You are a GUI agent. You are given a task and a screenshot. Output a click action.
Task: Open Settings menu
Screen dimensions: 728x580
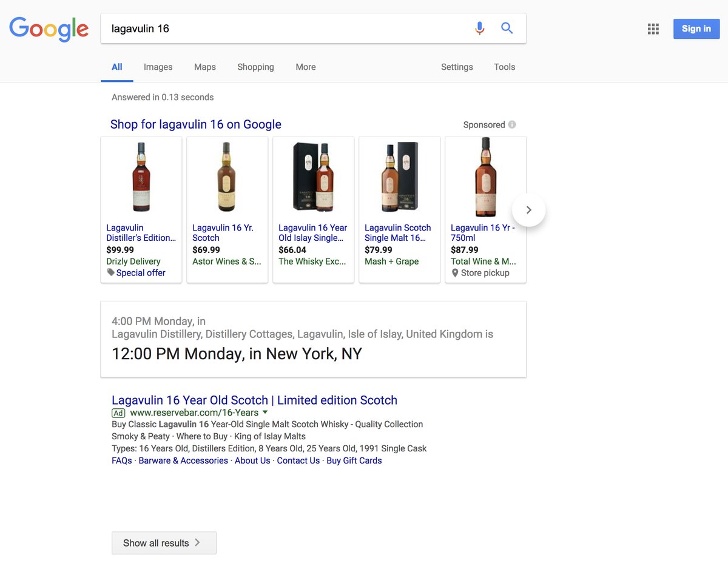[x=457, y=67]
